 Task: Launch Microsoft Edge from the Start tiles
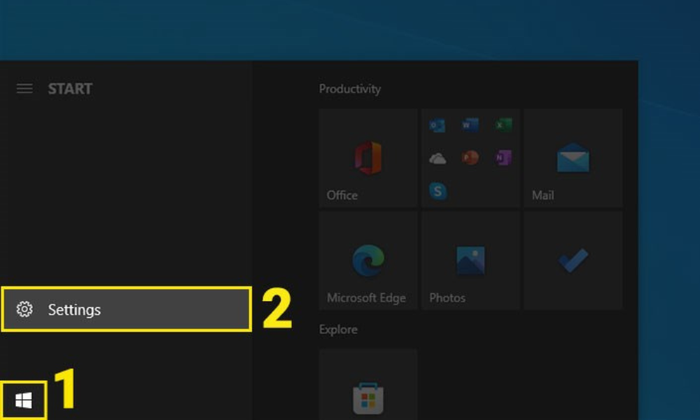click(x=367, y=261)
